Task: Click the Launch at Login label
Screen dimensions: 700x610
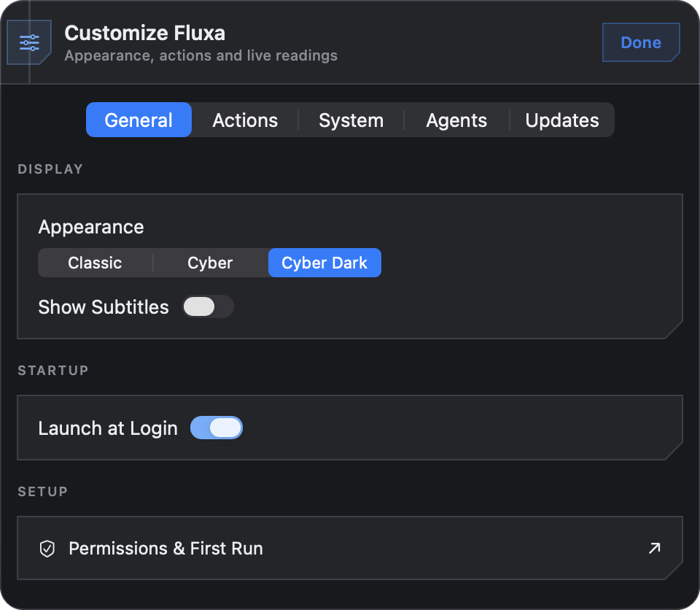Action: pos(108,428)
